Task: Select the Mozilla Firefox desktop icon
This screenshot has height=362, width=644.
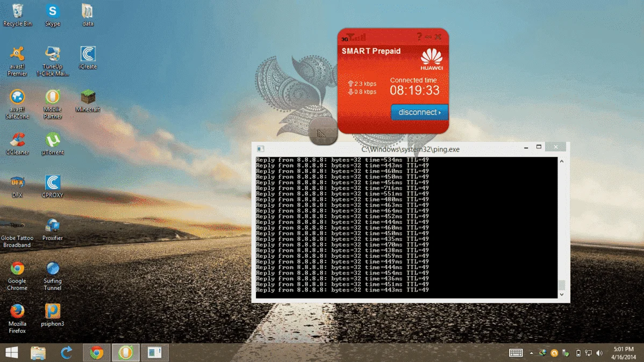Action: point(17,319)
